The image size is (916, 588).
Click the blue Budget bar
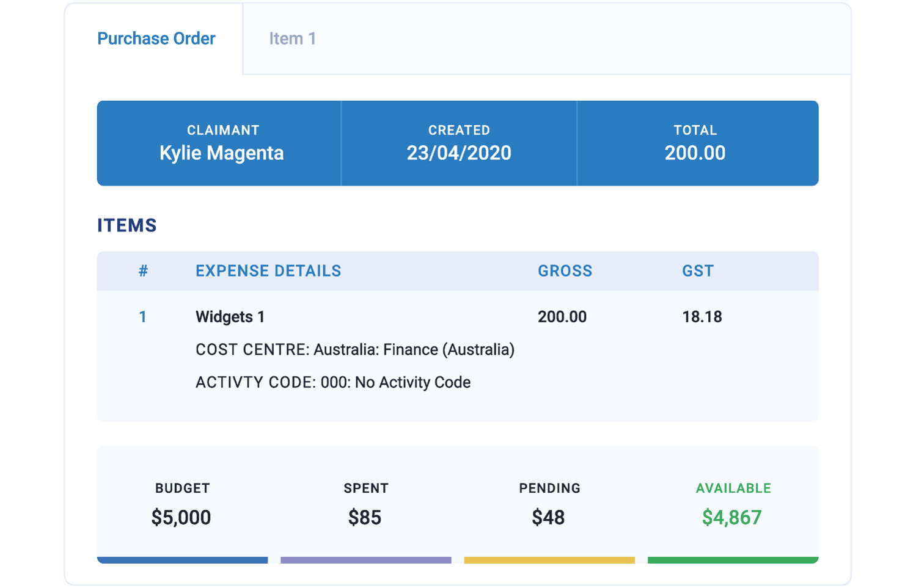(x=183, y=560)
